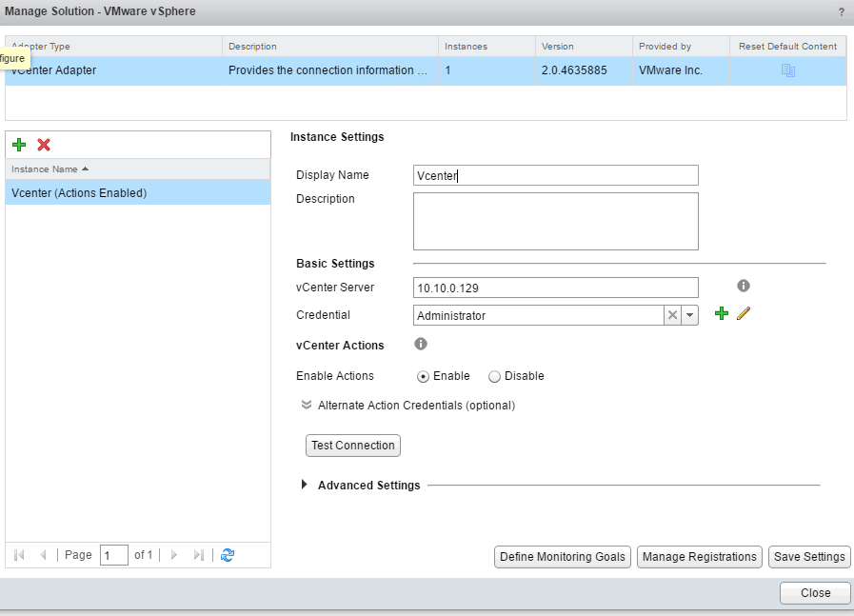This screenshot has width=854, height=616.
Task: Edit the vCenter Server address field
Action: 556,288
